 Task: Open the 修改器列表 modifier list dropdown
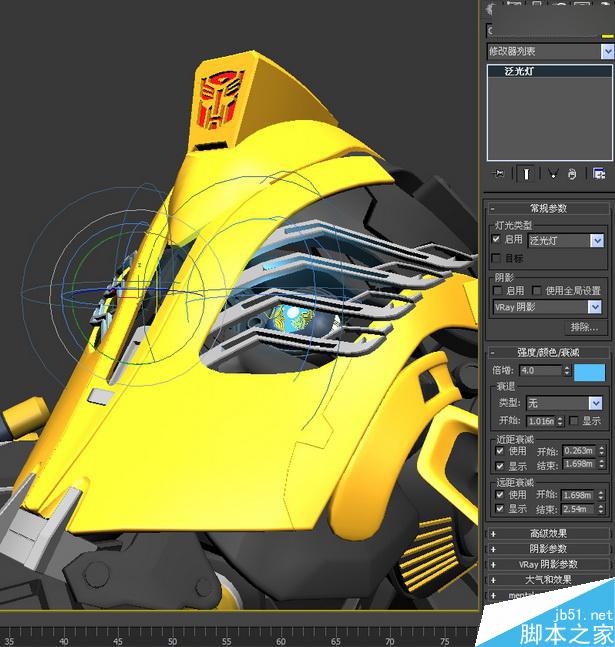click(606, 52)
